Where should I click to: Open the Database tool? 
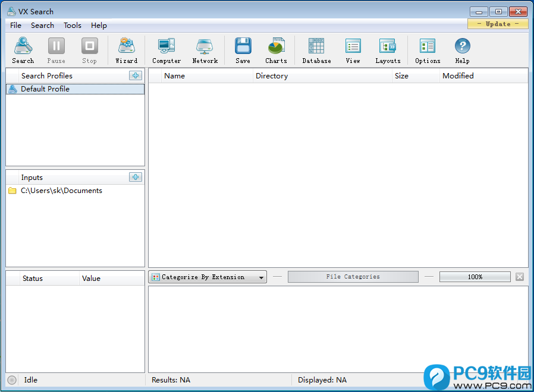click(316, 50)
